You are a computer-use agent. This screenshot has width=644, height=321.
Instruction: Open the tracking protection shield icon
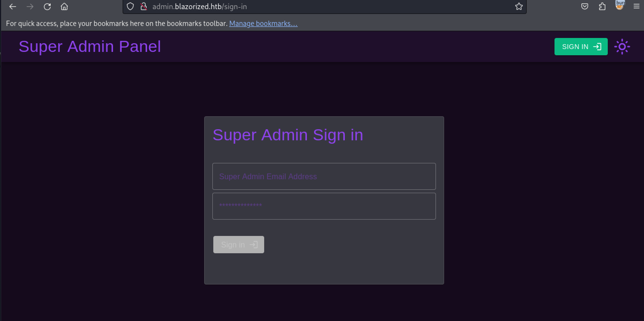(x=130, y=6)
